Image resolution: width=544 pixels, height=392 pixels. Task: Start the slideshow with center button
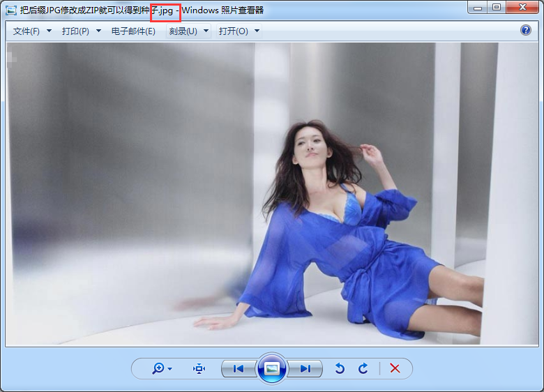(x=272, y=368)
